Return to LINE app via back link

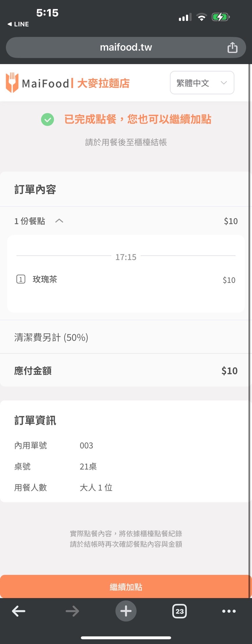pyautogui.click(x=18, y=24)
